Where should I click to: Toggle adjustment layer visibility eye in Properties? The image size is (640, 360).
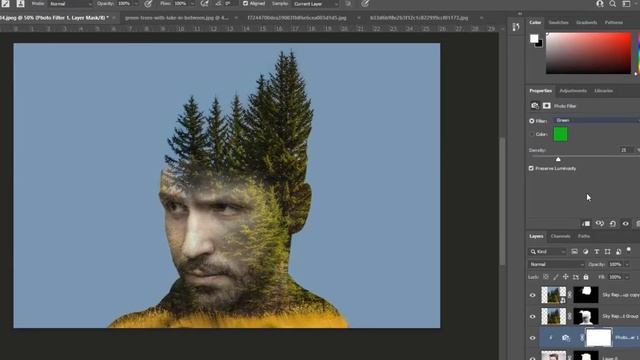625,224
